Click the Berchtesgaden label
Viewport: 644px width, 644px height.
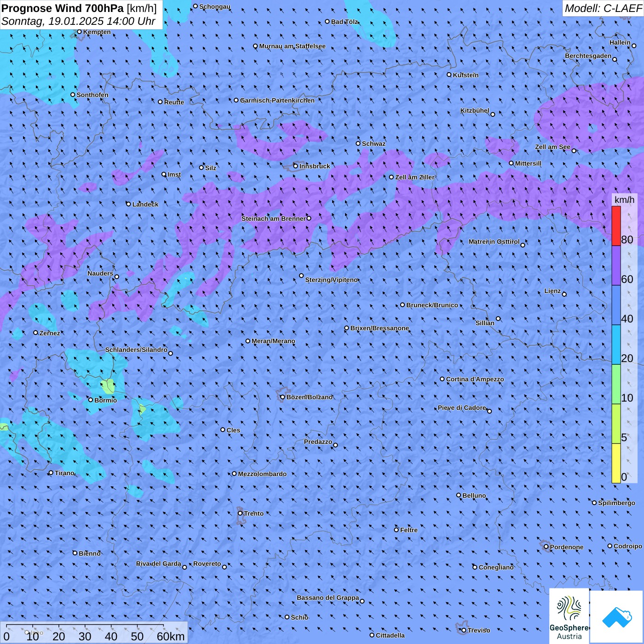[x=588, y=56]
